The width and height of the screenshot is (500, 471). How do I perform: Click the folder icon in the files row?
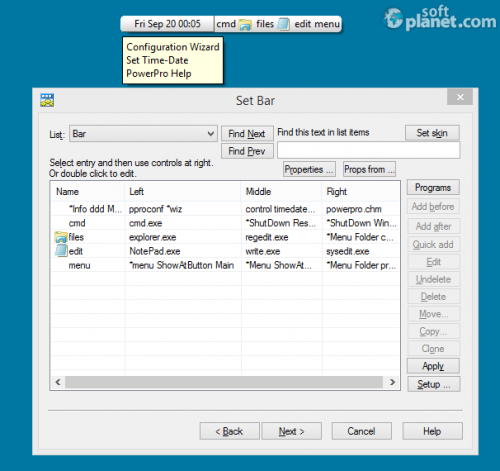click(61, 237)
